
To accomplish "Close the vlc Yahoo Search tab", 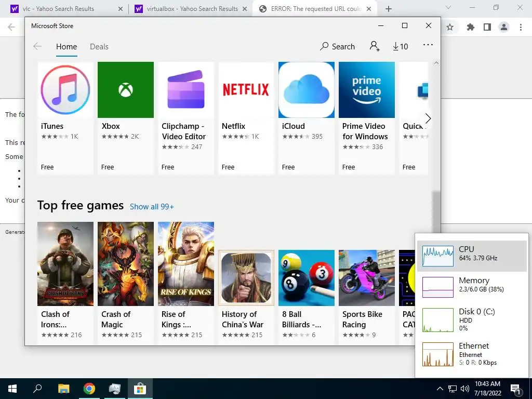I will [120, 9].
